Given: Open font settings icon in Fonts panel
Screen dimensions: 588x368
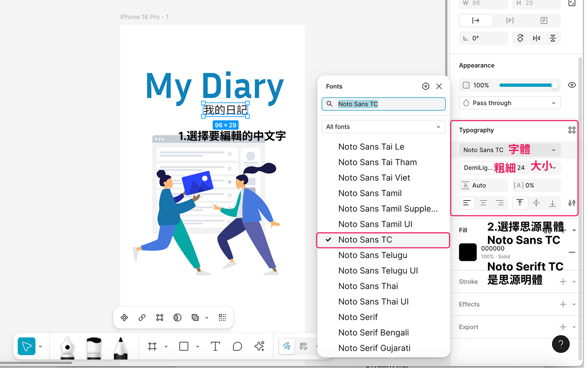Looking at the screenshot, I should pyautogui.click(x=426, y=86).
